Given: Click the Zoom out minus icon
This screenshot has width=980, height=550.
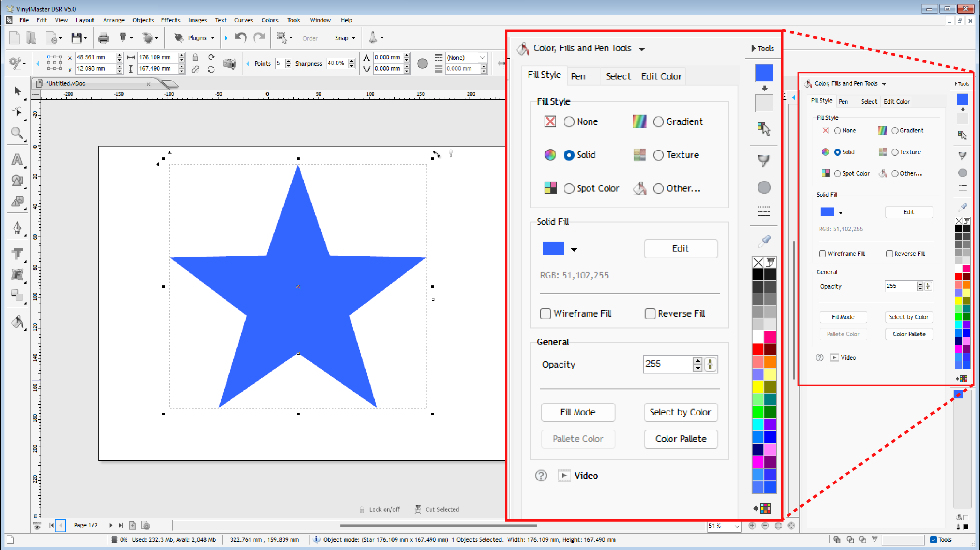Looking at the screenshot, I should click(765, 525).
